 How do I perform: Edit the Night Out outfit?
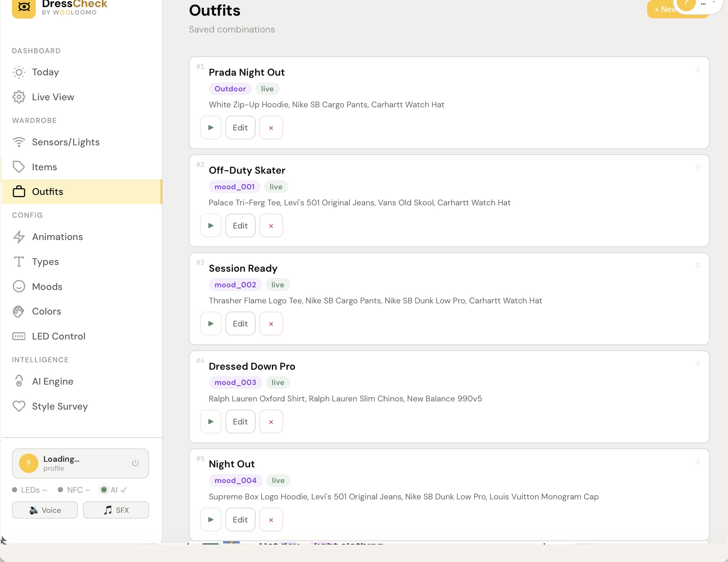coord(240,520)
